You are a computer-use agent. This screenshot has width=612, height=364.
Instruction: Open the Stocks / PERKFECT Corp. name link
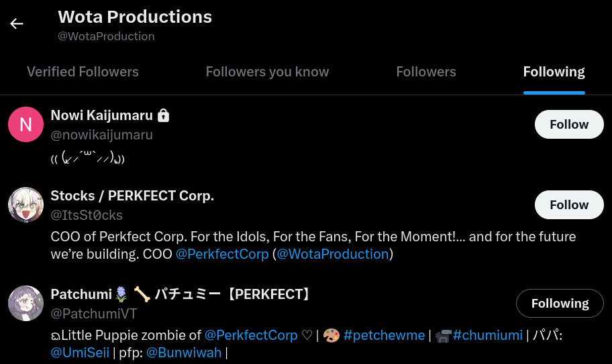coord(132,196)
